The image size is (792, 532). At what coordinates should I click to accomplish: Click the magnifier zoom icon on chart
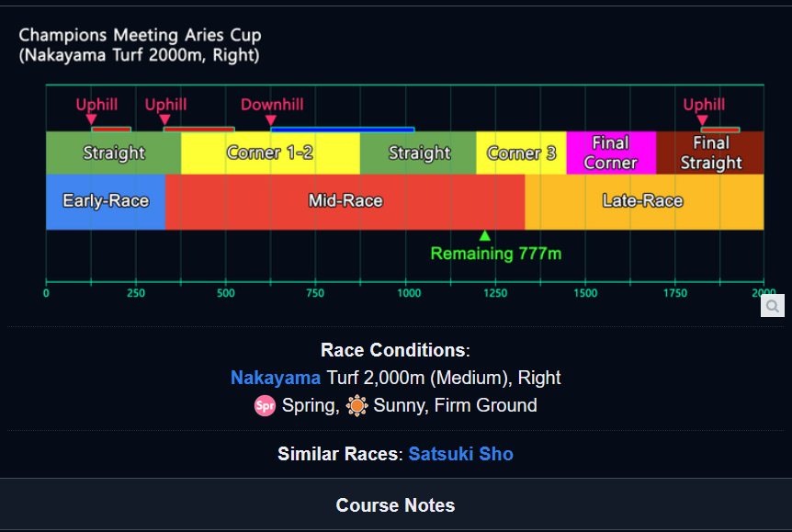point(773,306)
